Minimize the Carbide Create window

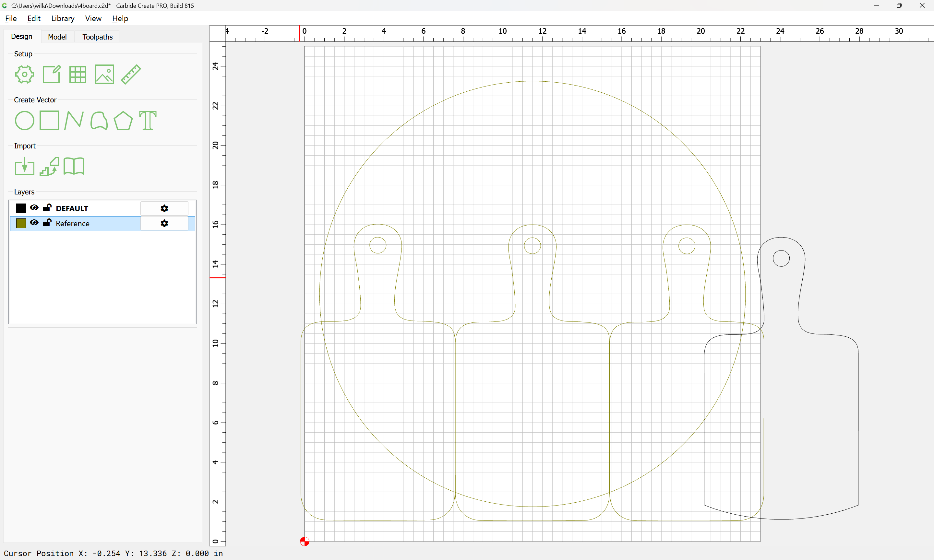(877, 6)
